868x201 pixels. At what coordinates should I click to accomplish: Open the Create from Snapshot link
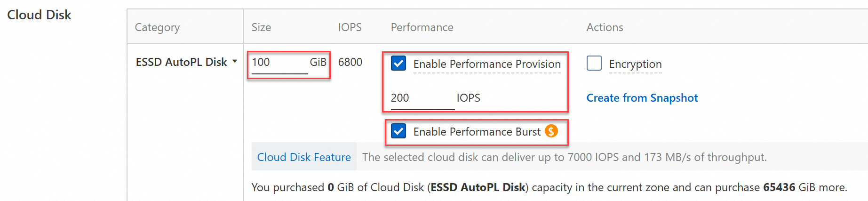[x=642, y=98]
